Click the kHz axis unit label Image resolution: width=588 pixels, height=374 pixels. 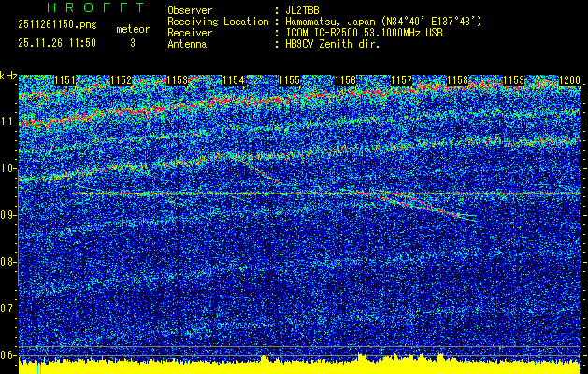8,76
